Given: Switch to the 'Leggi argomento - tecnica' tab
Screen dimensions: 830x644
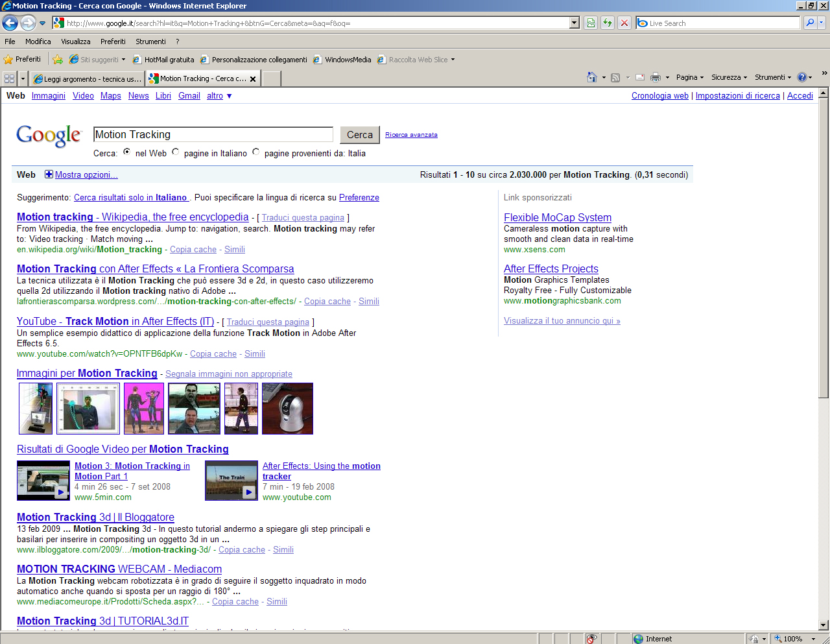Looking at the screenshot, I should [x=87, y=78].
